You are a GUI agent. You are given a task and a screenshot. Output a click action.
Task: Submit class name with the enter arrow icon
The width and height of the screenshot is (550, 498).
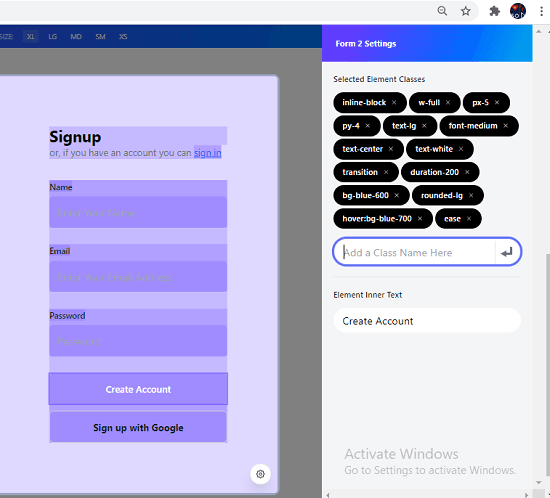coord(507,252)
